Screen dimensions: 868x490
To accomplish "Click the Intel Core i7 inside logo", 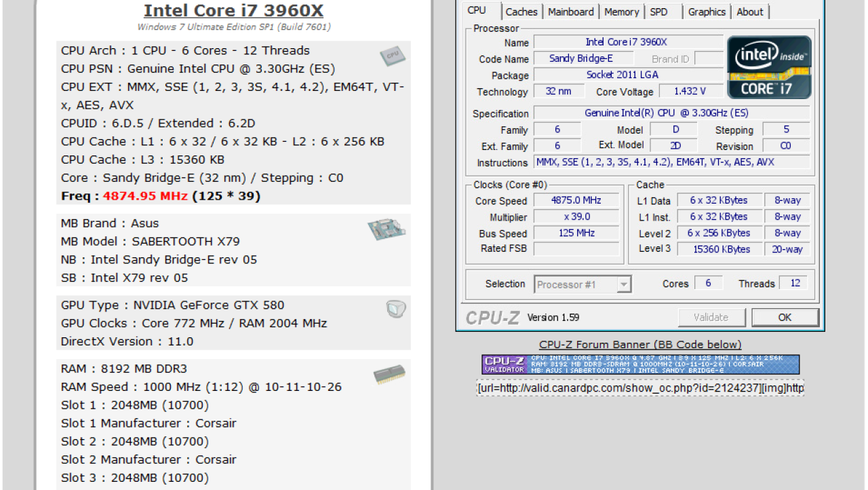I will [769, 67].
